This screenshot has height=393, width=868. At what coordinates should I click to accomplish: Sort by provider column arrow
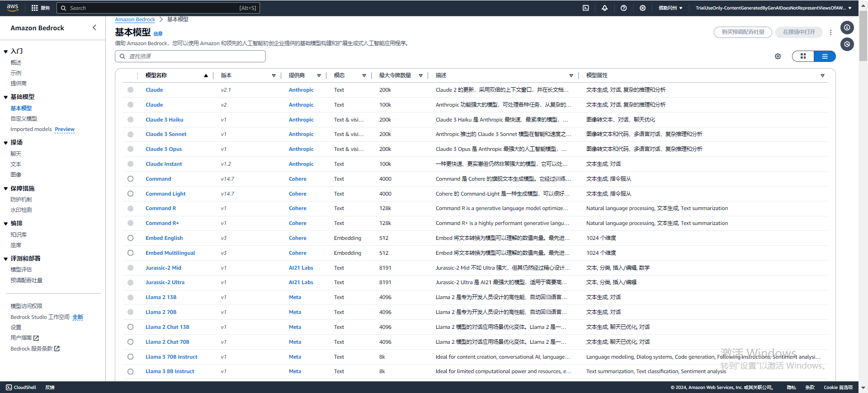pos(319,75)
